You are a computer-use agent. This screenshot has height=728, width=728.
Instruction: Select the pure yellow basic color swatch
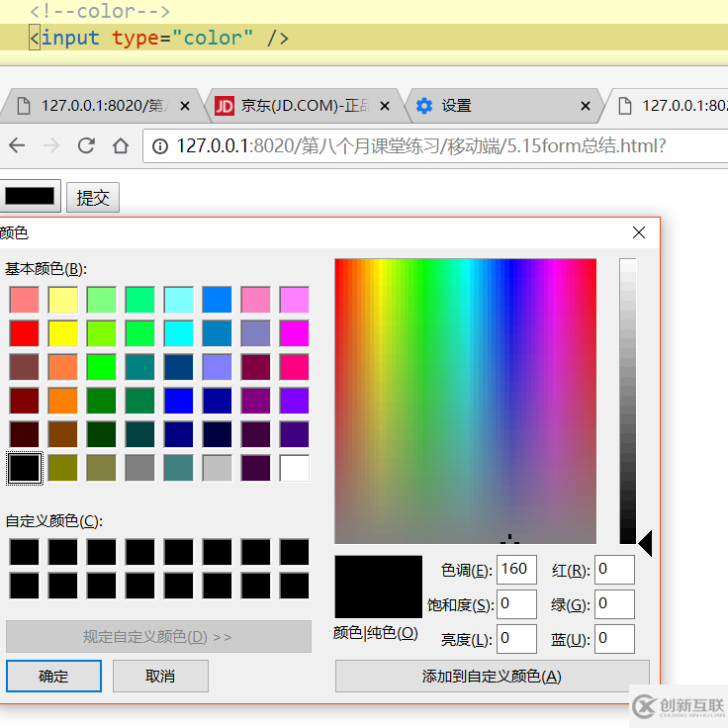[62, 333]
